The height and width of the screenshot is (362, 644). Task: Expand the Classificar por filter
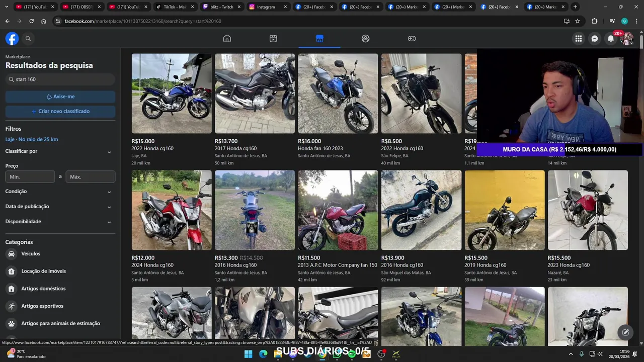pos(60,151)
